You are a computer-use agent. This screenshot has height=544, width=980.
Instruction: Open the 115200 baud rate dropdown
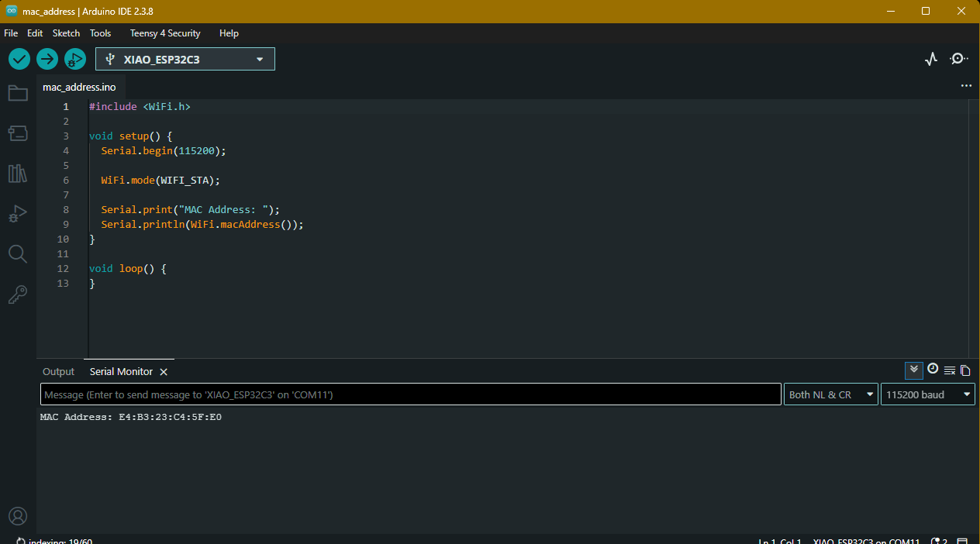[x=928, y=394]
